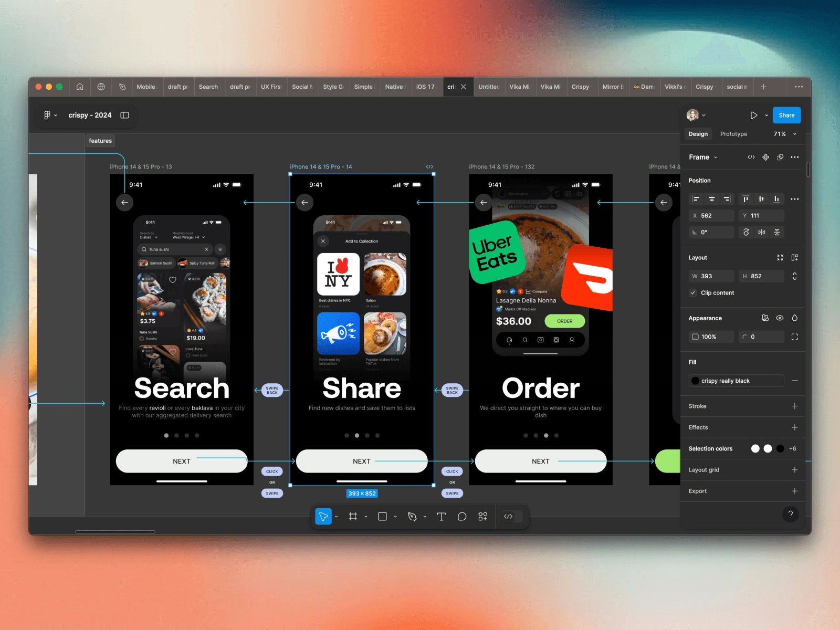The image size is (840, 630).
Task: Select the Text tool
Action: (441, 517)
